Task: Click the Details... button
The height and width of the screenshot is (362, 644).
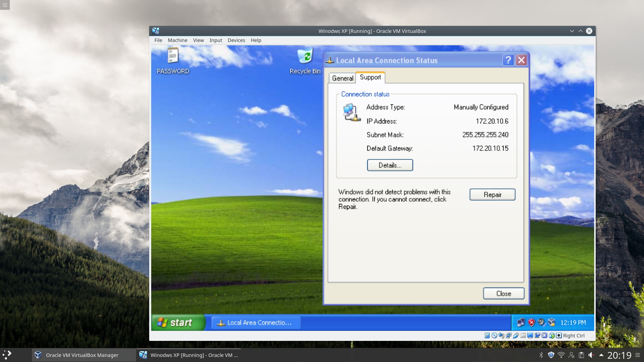Action: [x=390, y=165]
